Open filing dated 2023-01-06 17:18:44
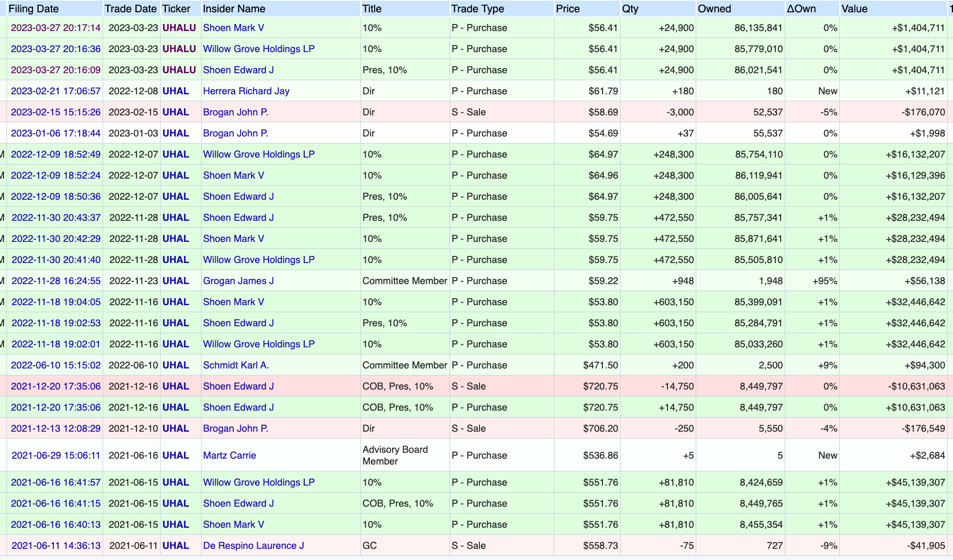 [x=56, y=133]
